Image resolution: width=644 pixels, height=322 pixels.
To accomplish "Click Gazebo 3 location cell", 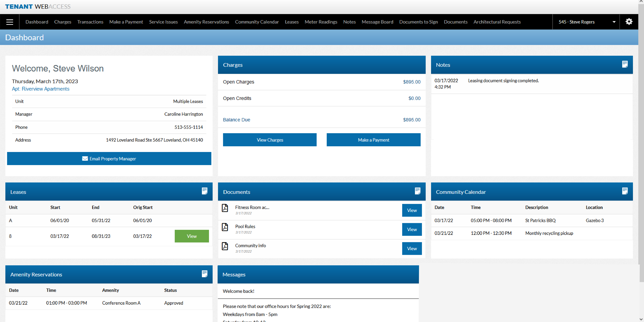I will point(595,220).
